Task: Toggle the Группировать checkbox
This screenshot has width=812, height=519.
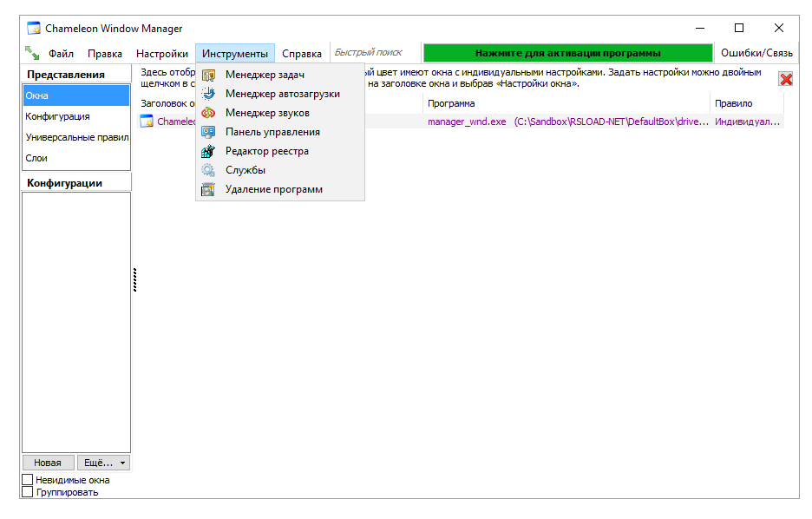Action: pyautogui.click(x=28, y=491)
